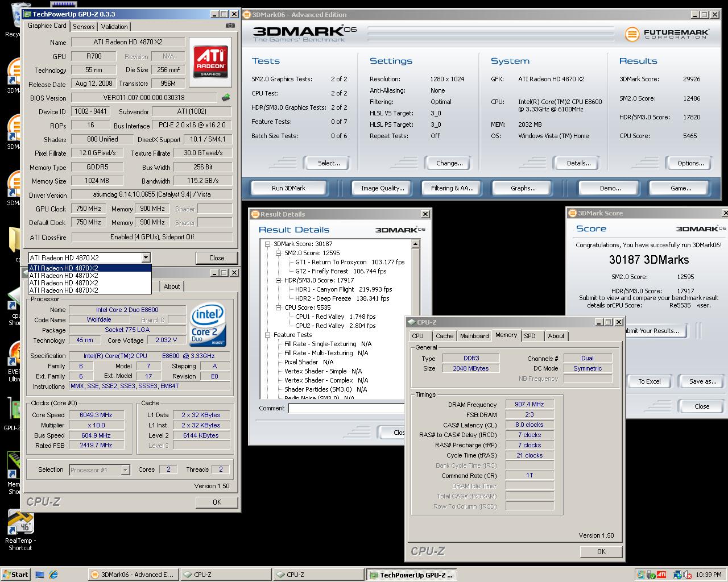Open the Cache tab in CPU-Z memory window
This screenshot has height=582, width=728.
coord(444,336)
